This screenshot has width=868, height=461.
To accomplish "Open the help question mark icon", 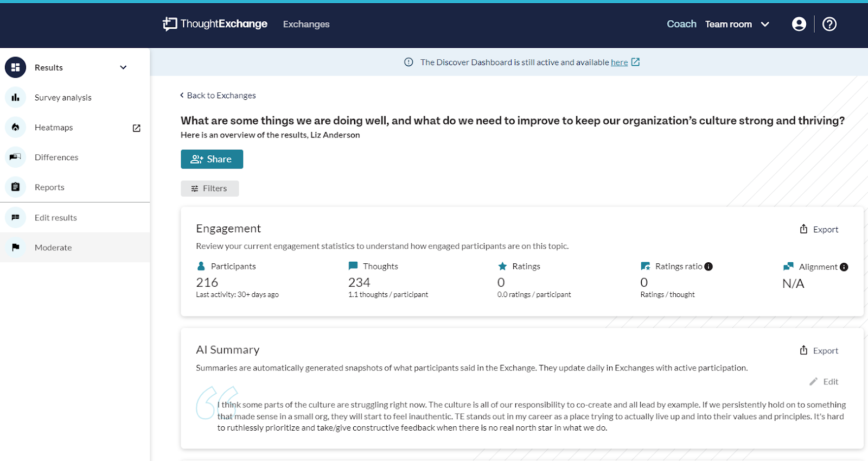I will [x=829, y=24].
